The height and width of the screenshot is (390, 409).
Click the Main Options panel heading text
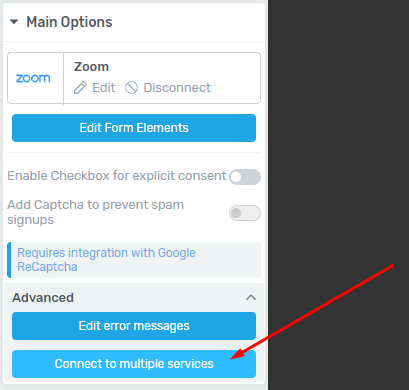69,22
